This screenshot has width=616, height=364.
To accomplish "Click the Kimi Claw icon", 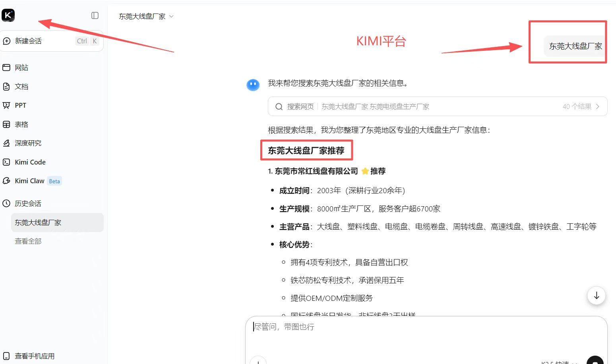I will pyautogui.click(x=6, y=181).
